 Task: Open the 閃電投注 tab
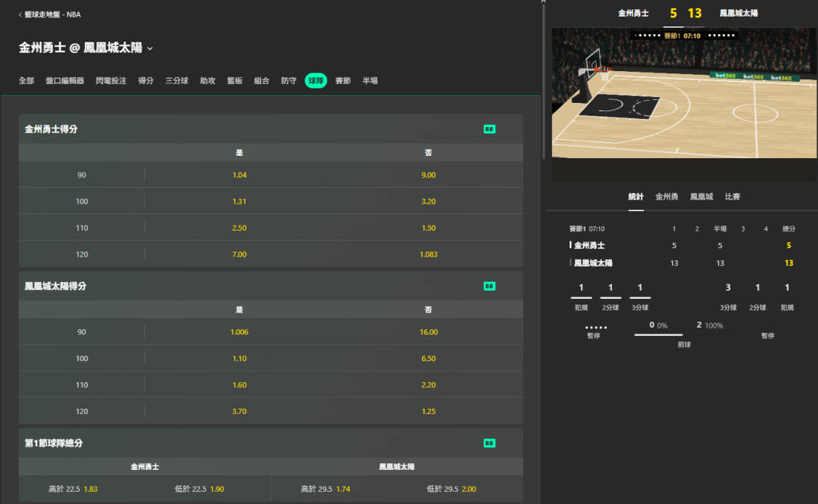point(111,81)
